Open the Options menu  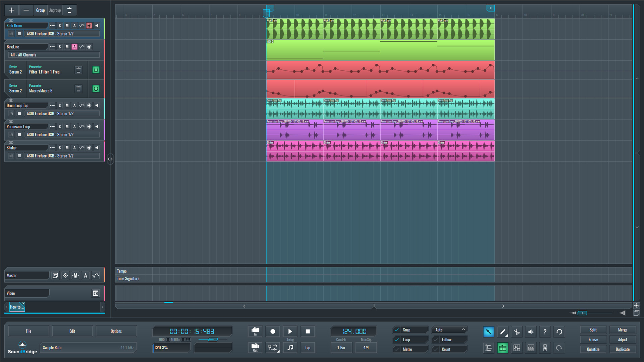tap(116, 331)
